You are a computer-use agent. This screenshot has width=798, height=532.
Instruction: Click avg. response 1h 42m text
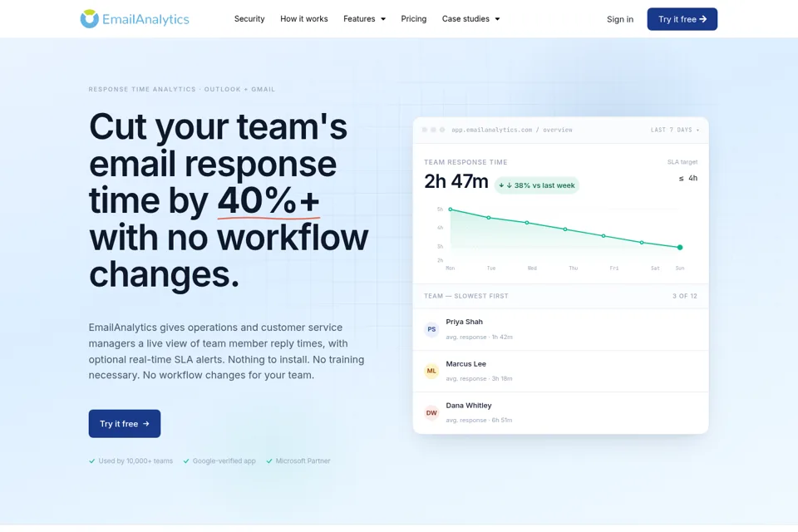tap(479, 337)
